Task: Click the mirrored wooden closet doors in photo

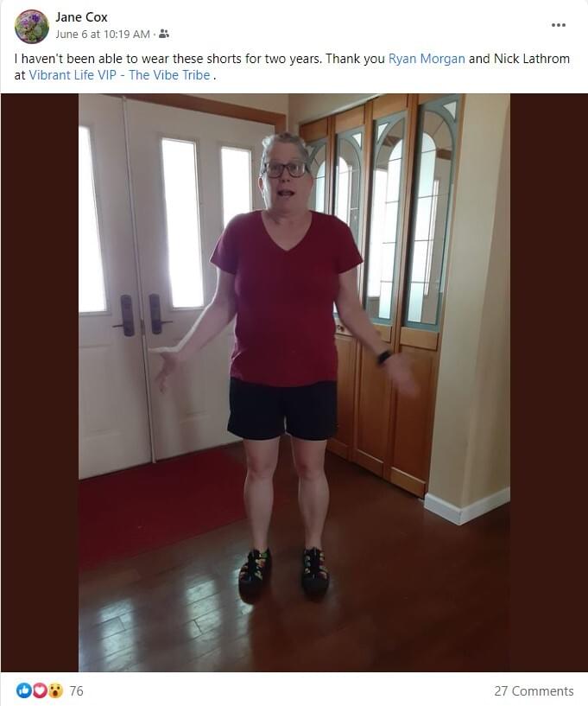Action: tap(384, 288)
